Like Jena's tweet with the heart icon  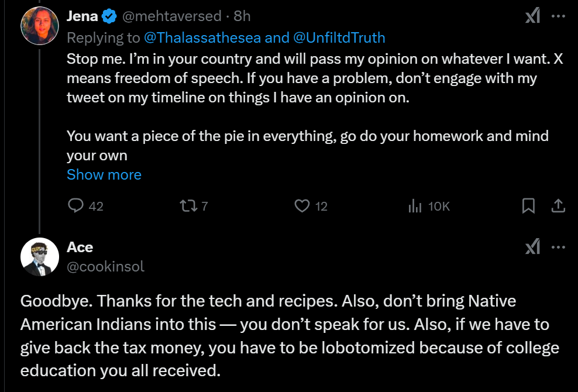301,205
